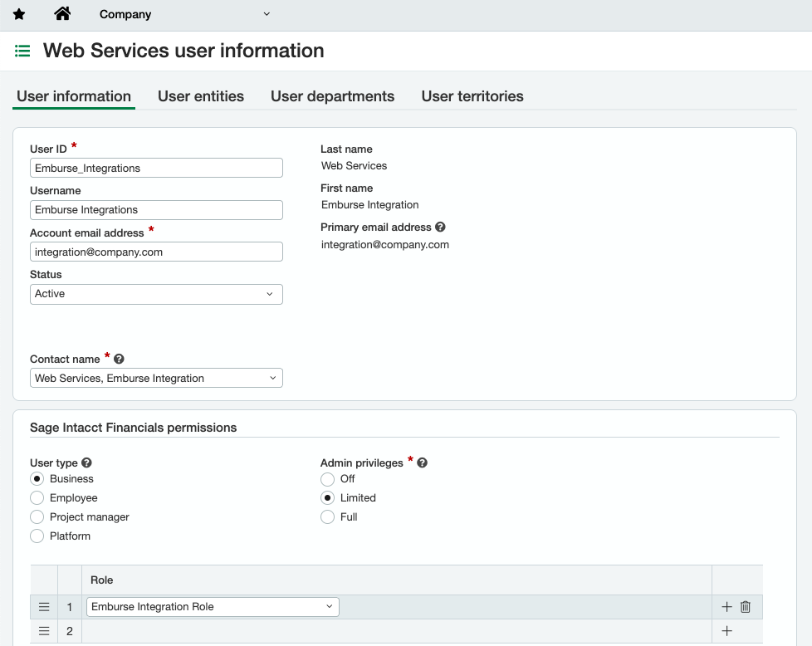Click plus button on role row 2

pos(726,632)
